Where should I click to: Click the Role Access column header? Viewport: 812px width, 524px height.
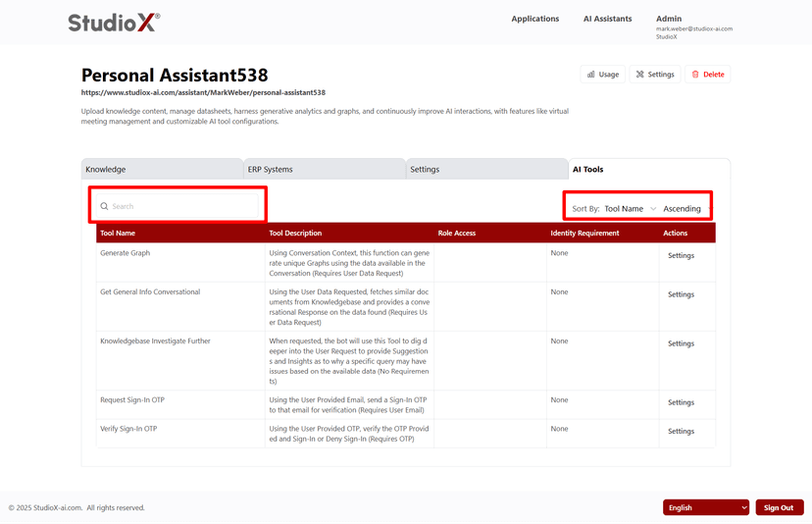point(456,234)
